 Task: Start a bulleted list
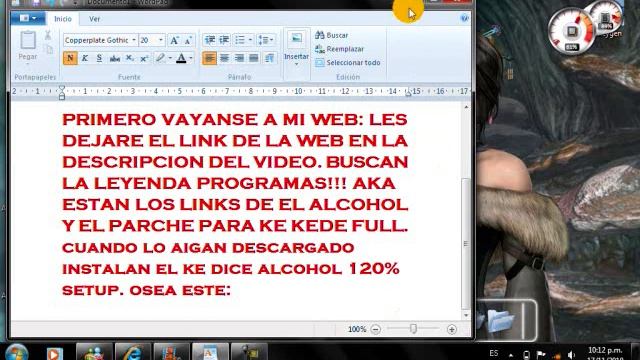tap(240, 40)
